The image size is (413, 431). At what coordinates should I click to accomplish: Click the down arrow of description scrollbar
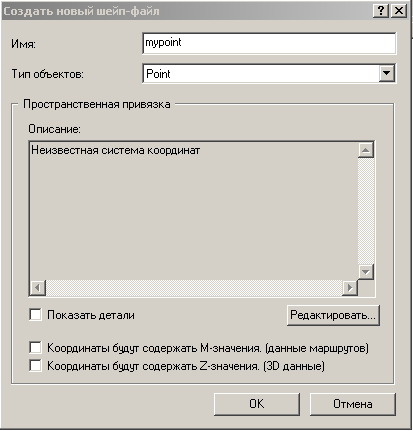366,272
